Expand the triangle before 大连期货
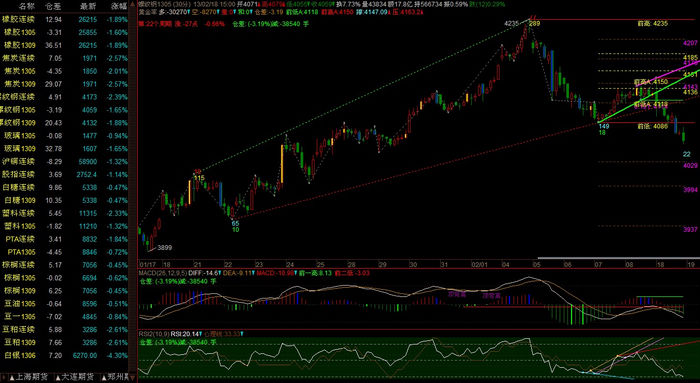 pos(58,378)
